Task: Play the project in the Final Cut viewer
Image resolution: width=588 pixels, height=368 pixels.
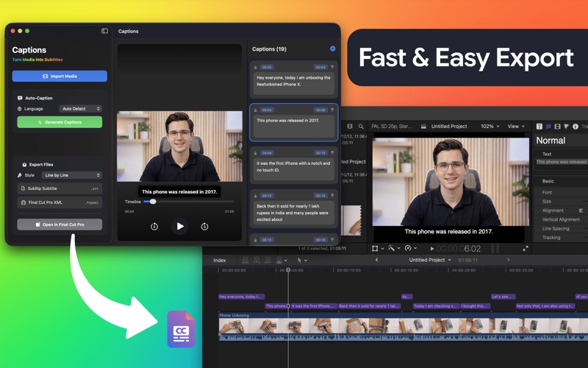Action: [x=432, y=249]
